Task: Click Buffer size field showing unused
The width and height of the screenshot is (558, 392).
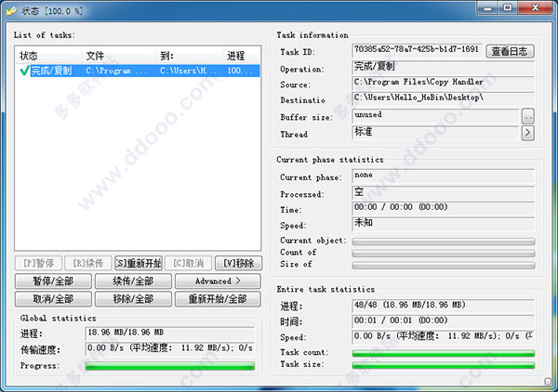Action: 435,115
